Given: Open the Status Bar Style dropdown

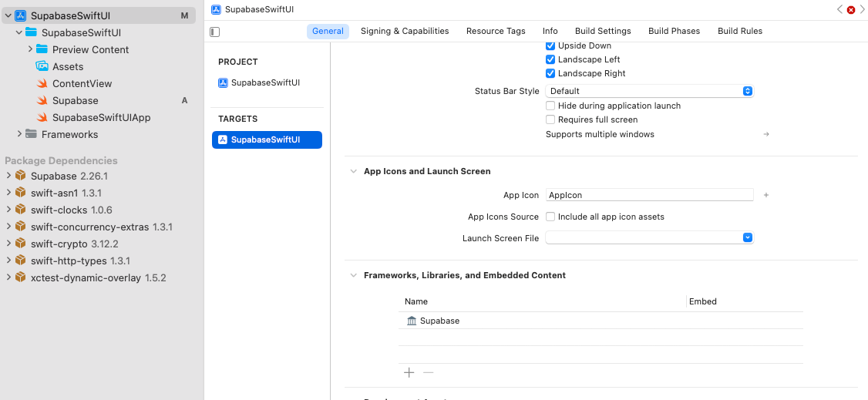Looking at the screenshot, I should coord(747,91).
